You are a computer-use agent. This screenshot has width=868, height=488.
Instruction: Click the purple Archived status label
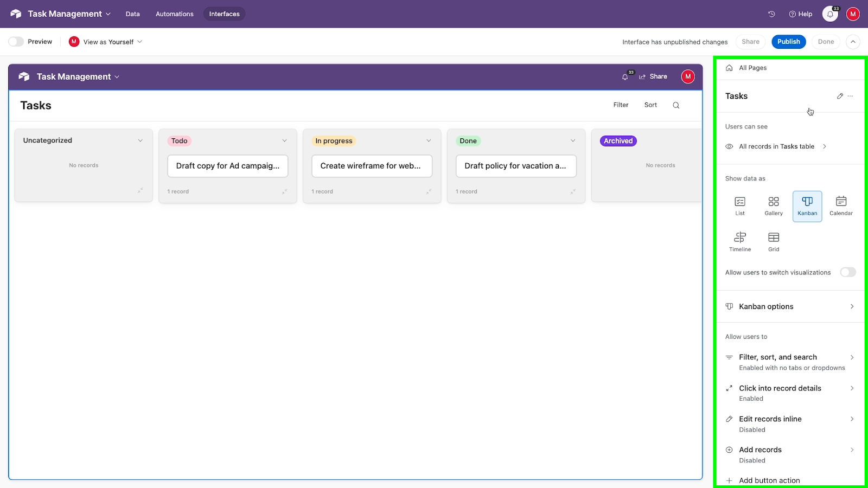pyautogui.click(x=618, y=141)
